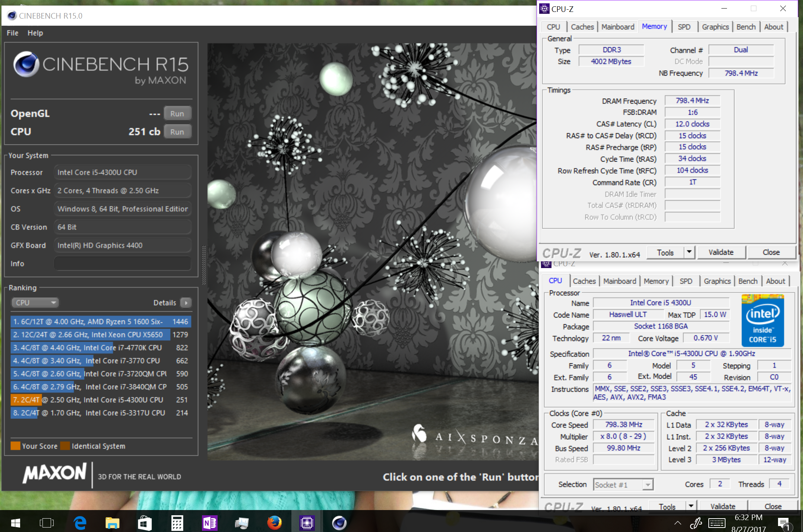Switch to Cinebench taskbar icon

[x=339, y=523]
